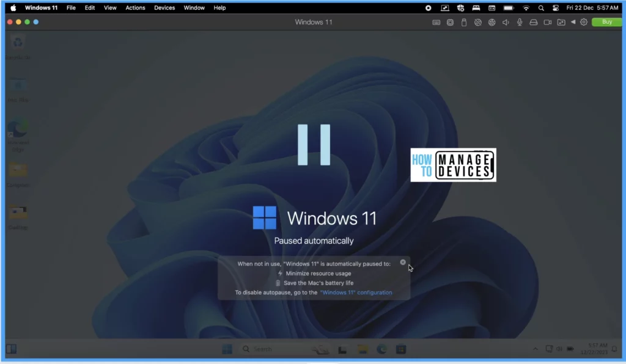Open File Explorer on the Windows taskbar

[x=363, y=349]
